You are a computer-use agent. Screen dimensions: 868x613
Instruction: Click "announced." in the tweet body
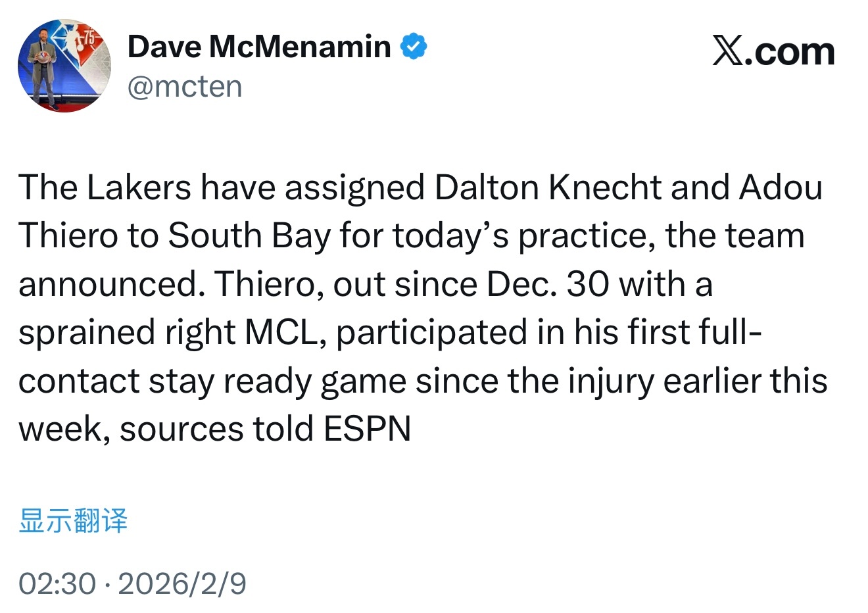108,284
